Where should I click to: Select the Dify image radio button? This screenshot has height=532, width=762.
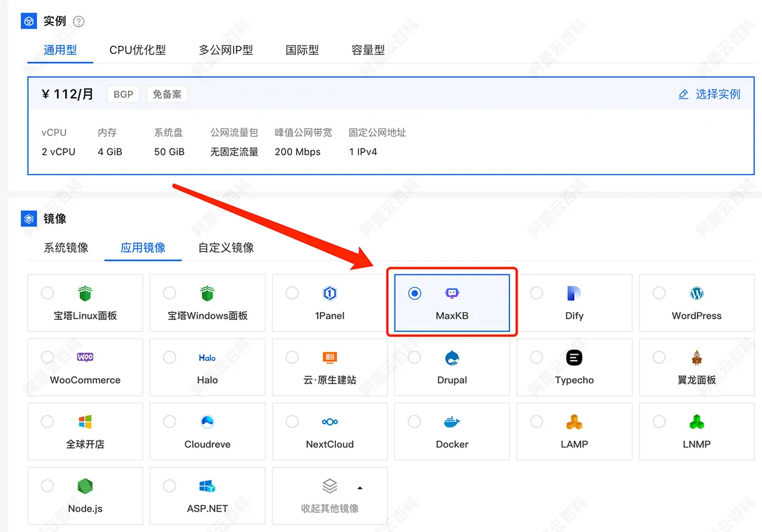click(x=537, y=293)
